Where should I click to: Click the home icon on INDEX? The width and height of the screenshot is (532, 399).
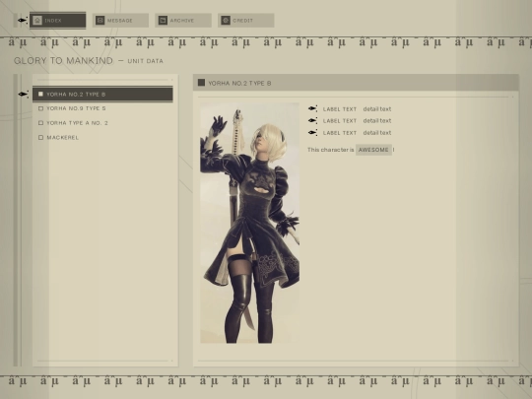click(x=37, y=21)
